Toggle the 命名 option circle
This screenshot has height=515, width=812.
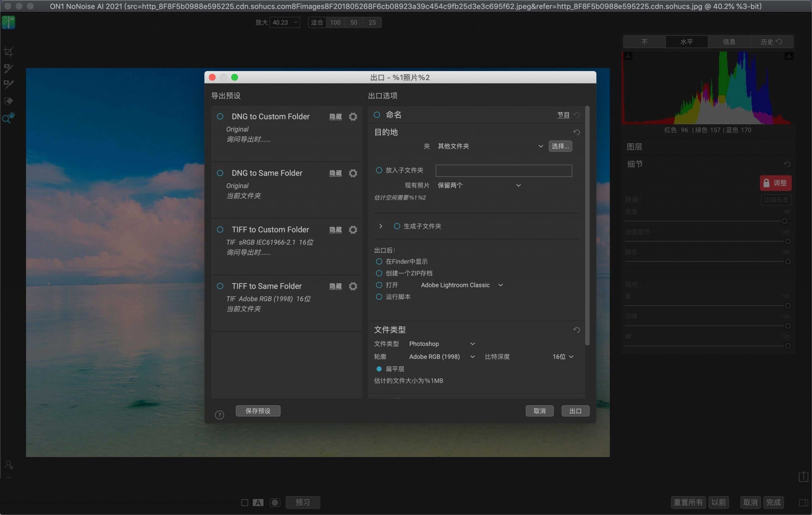pos(377,115)
